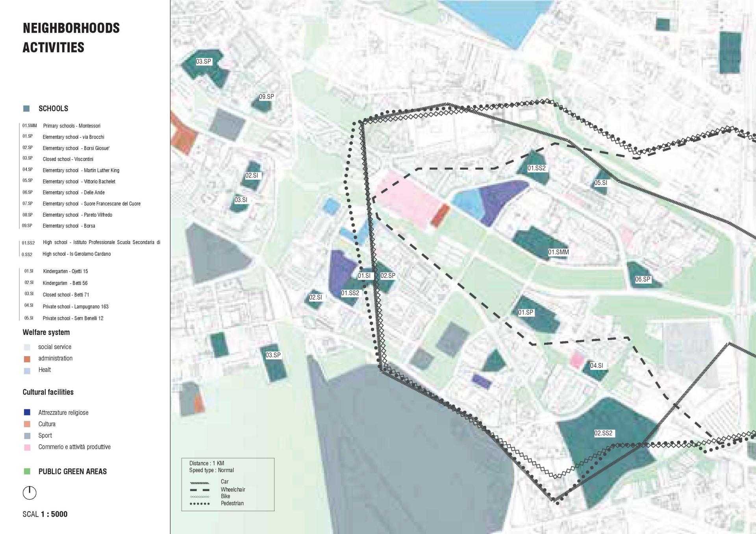Click the 04.SI private school label

(x=597, y=366)
